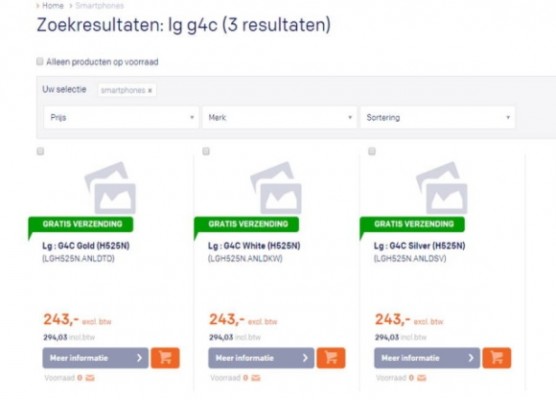Tick compare checkbox for G4C Silver
Screen dimensions: 556x400
(x=372, y=151)
